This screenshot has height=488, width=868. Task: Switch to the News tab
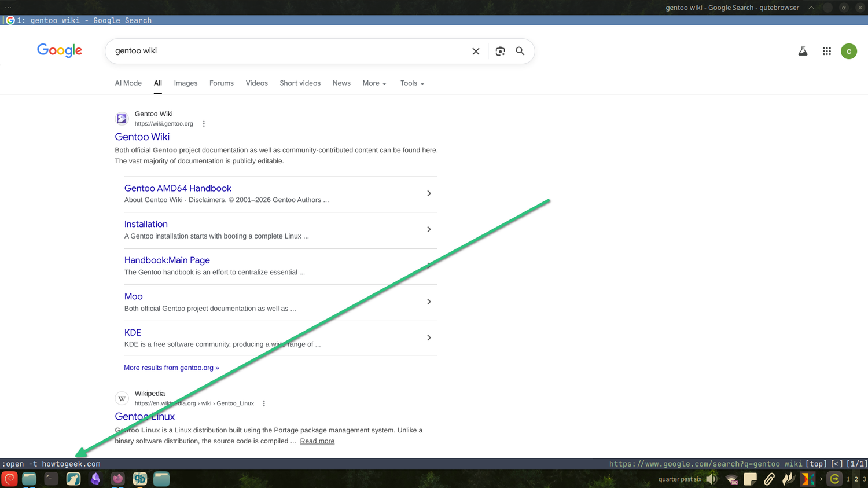(x=341, y=83)
